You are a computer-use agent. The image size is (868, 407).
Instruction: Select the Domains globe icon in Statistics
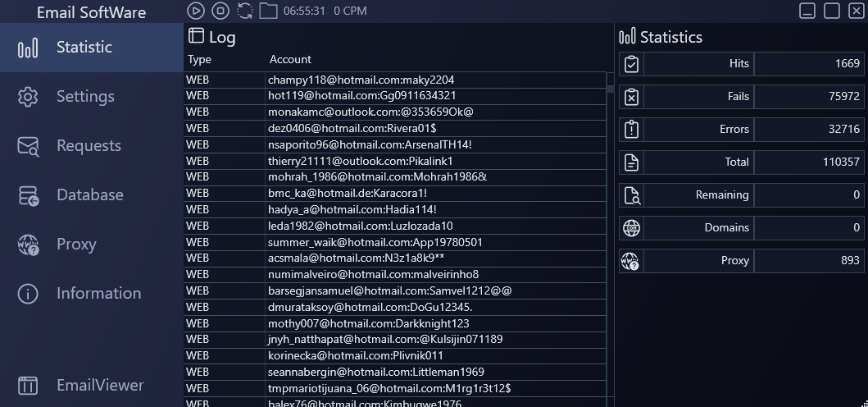(x=631, y=228)
